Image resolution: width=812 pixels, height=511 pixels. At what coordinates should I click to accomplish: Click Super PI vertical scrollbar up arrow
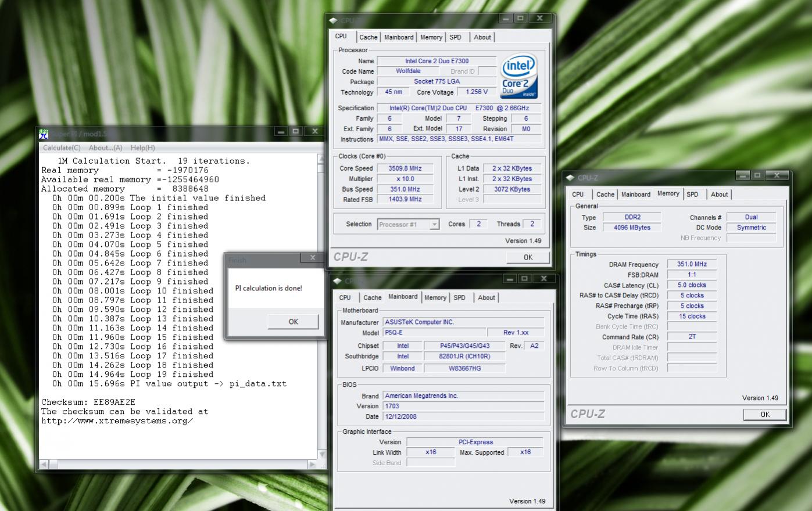coord(320,159)
